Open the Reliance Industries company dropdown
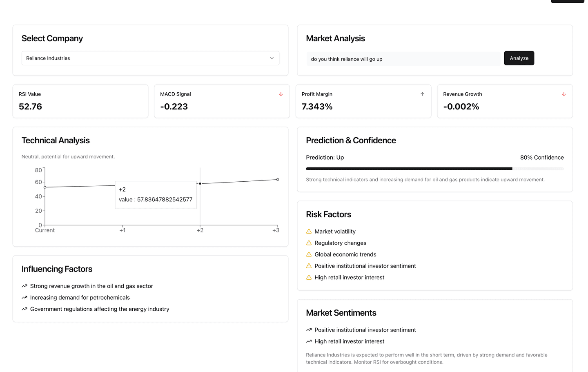The height and width of the screenshot is (372, 588). (150, 58)
